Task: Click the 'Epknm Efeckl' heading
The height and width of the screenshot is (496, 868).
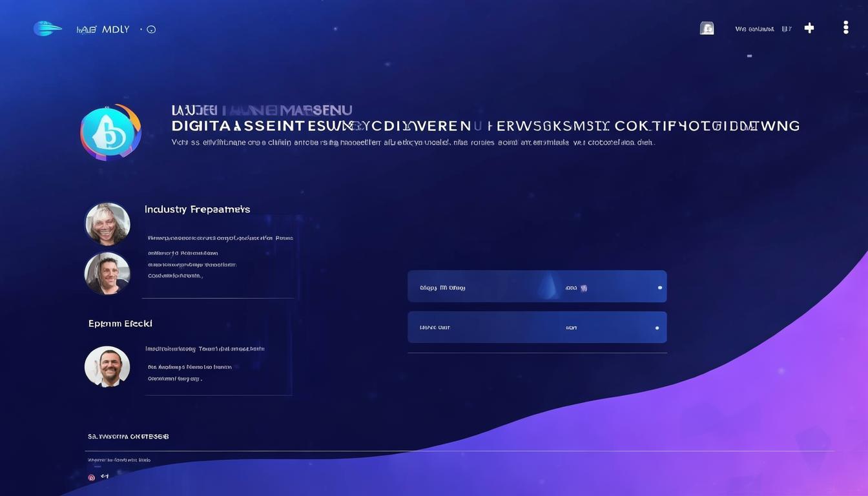Action: [120, 323]
